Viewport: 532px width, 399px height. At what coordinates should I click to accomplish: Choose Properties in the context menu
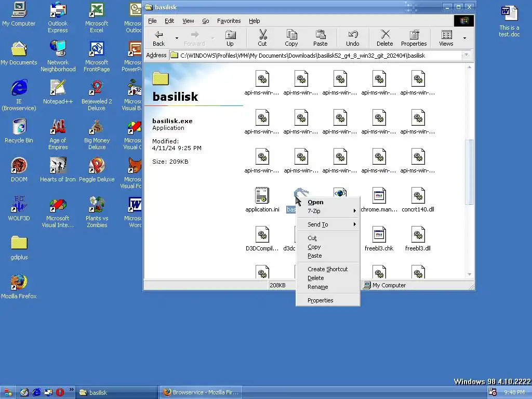[x=328, y=300]
